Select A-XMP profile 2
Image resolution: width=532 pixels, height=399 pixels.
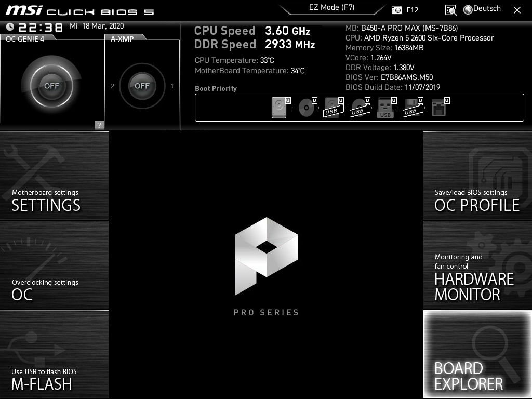tap(113, 86)
